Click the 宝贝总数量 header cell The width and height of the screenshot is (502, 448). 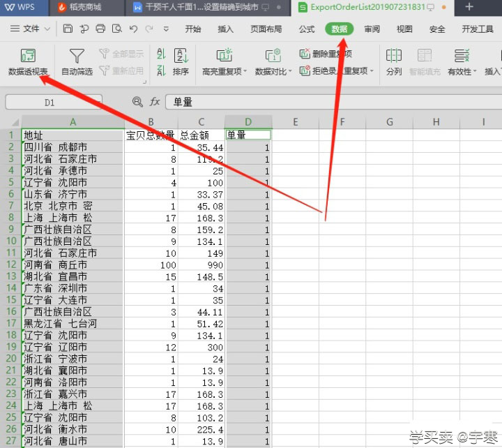[151, 135]
